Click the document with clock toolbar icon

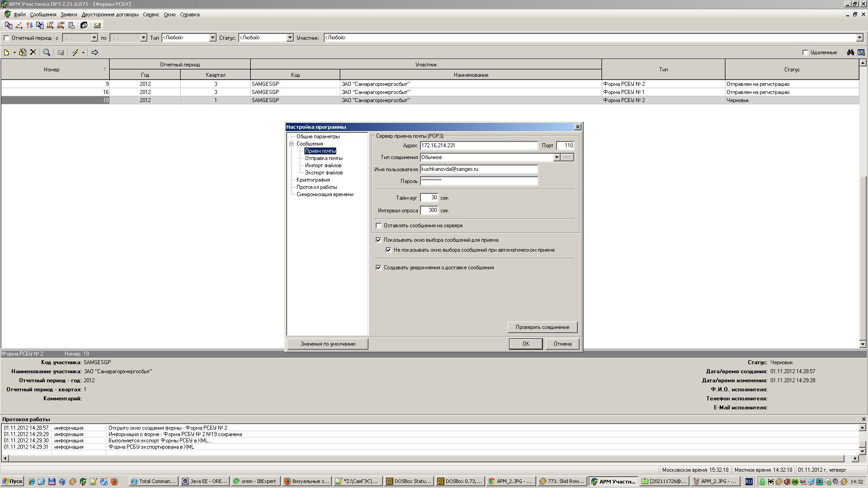71,26
